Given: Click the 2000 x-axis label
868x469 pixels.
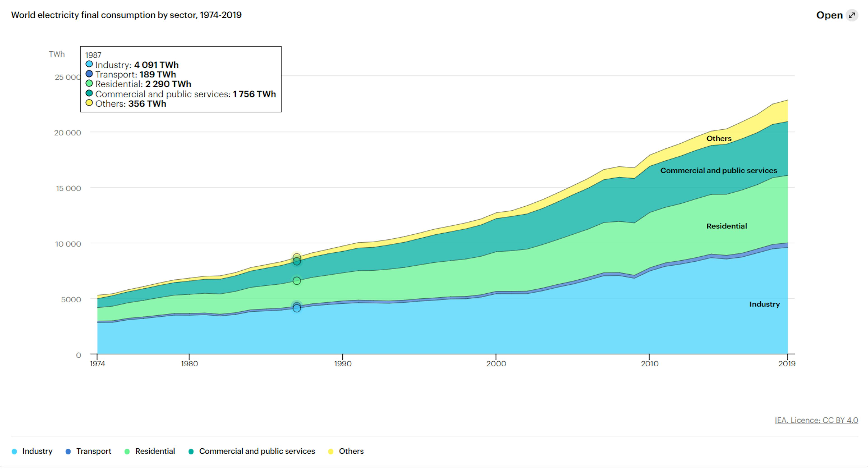Looking at the screenshot, I should tap(496, 364).
